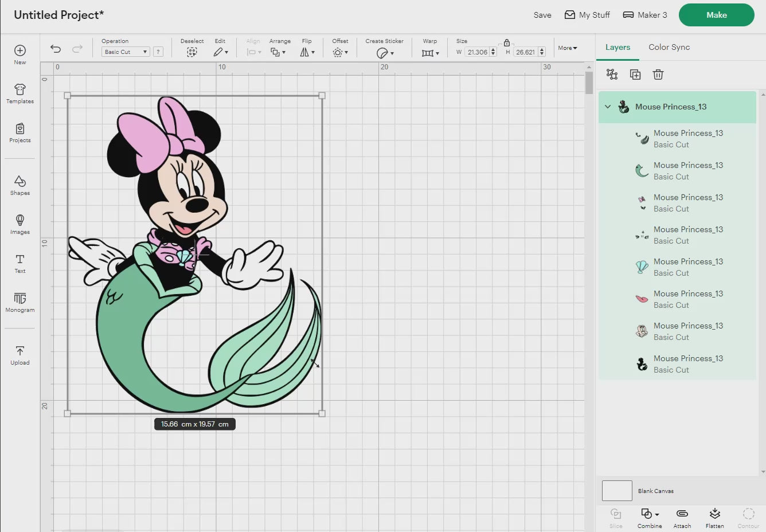Open the Create Sticker dropdown
The image size is (766, 532).
coord(385,53)
